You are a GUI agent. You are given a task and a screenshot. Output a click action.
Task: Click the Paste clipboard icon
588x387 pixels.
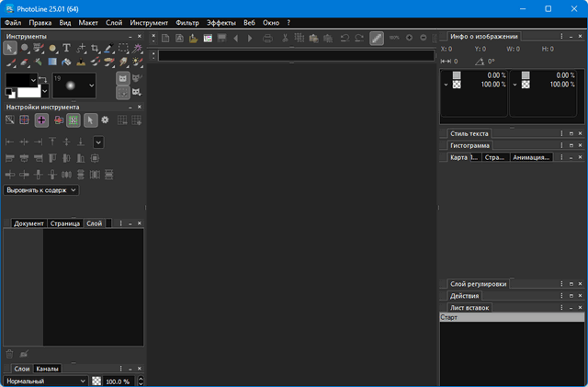(314, 39)
